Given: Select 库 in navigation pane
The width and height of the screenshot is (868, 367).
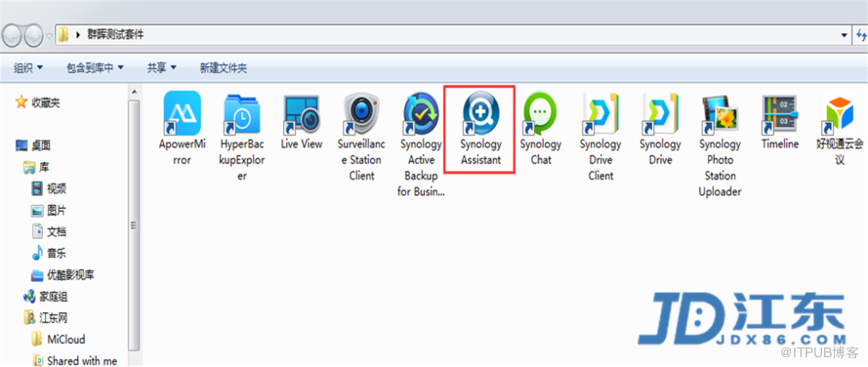Looking at the screenshot, I should [x=36, y=167].
